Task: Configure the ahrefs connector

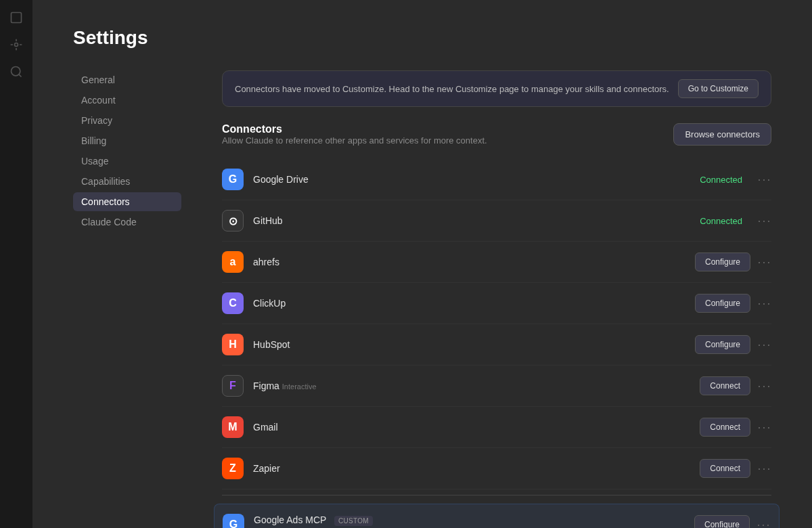Action: 723,262
